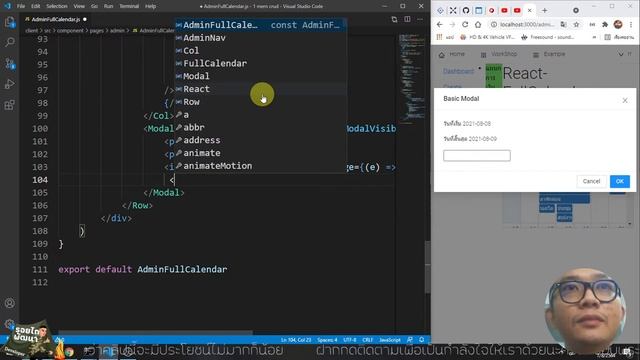Open the Search view in activity bar
The height and width of the screenshot is (360, 640).
tap(9, 42)
